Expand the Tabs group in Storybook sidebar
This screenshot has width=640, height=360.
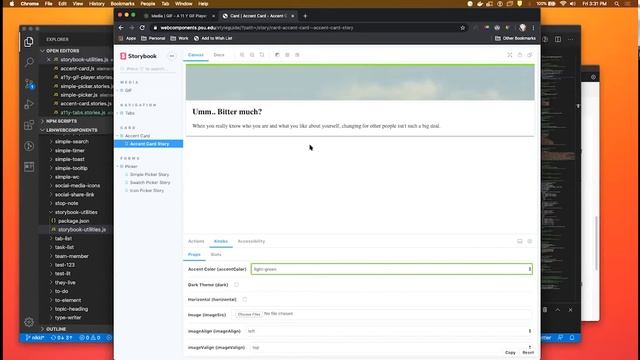coord(129,113)
